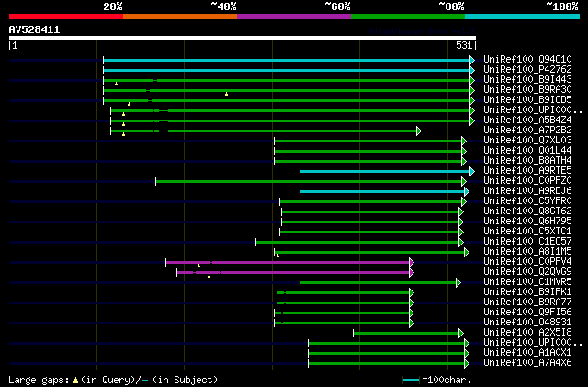The width and height of the screenshot is (588, 387).
Task: Click the green ~80% identity legend segment
Action: [x=408, y=17]
